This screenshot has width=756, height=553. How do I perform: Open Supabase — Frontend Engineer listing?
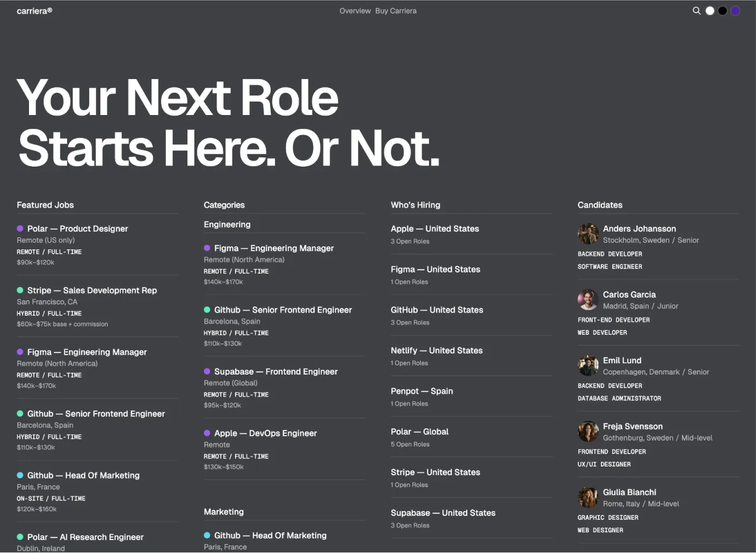point(276,371)
